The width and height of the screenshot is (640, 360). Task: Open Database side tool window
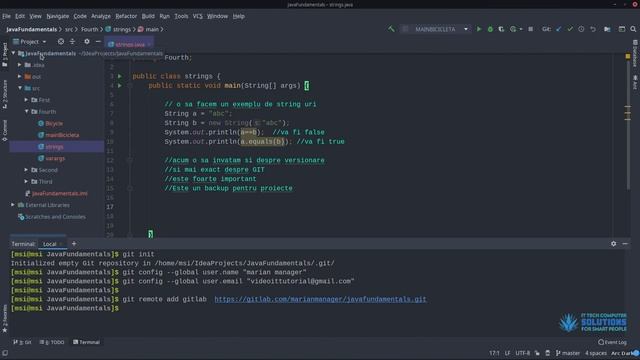635,53
